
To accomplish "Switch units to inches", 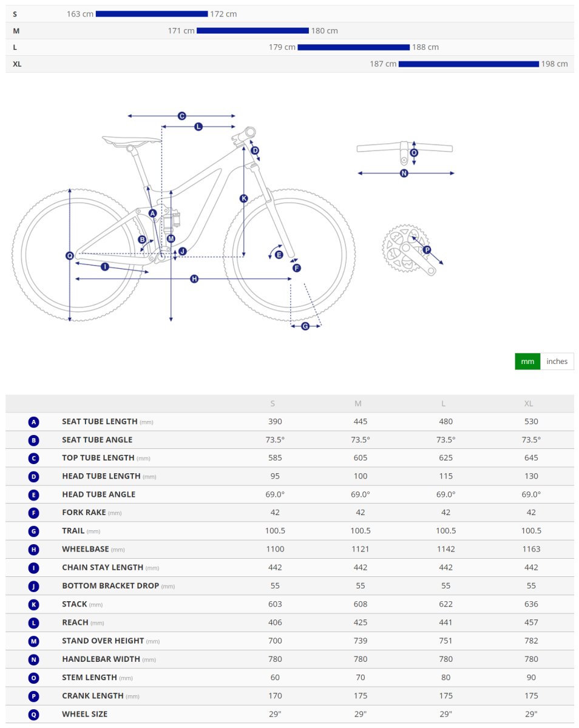I will (x=557, y=362).
